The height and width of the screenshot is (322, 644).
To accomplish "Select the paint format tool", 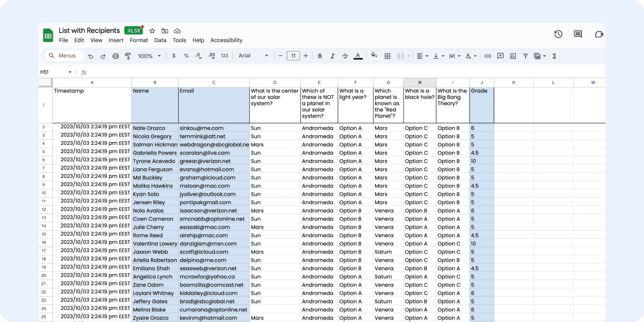I will coord(128,56).
